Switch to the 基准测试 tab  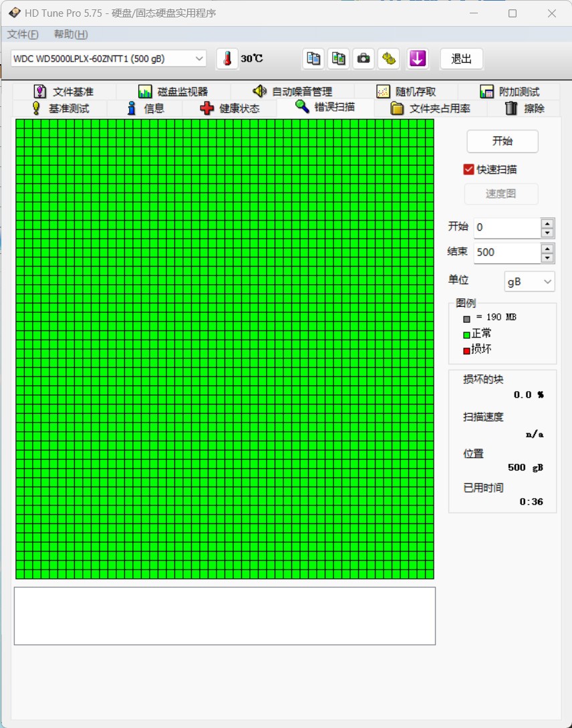pos(60,108)
